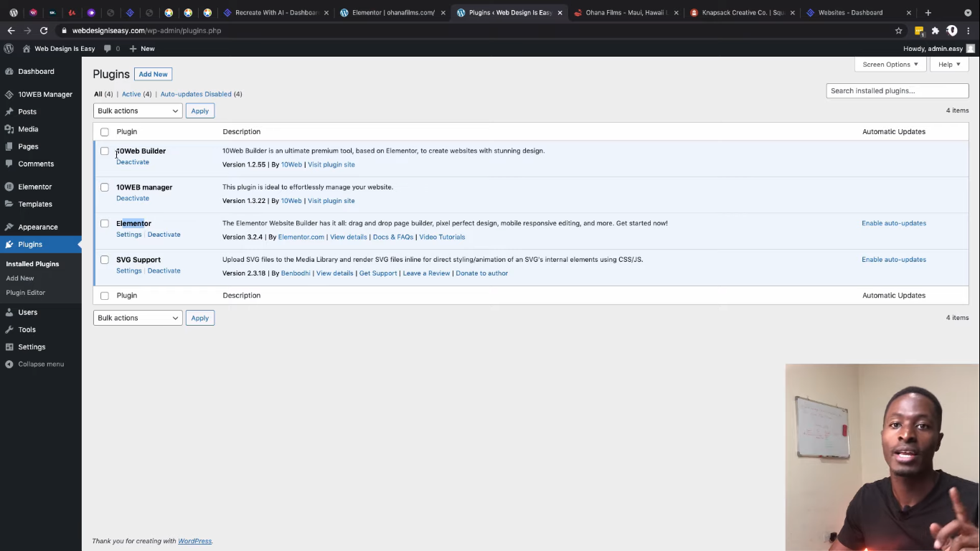
Task: Click the WordPress logo in the admin bar
Action: tap(9, 48)
